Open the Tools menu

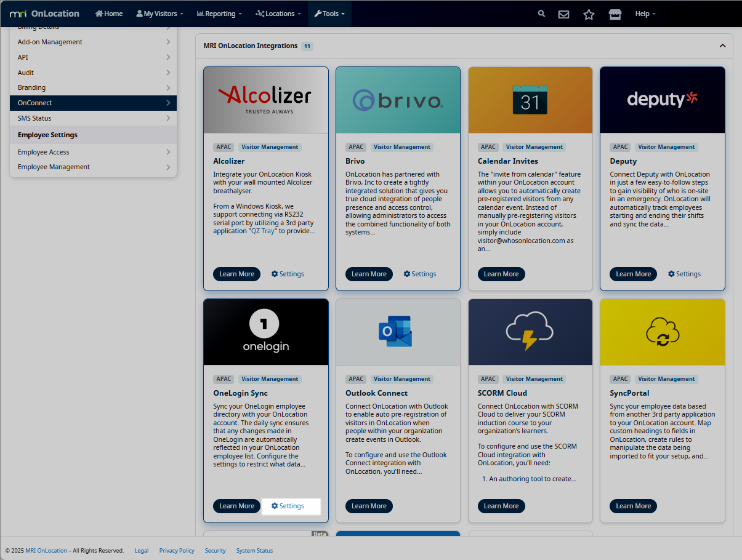point(329,14)
